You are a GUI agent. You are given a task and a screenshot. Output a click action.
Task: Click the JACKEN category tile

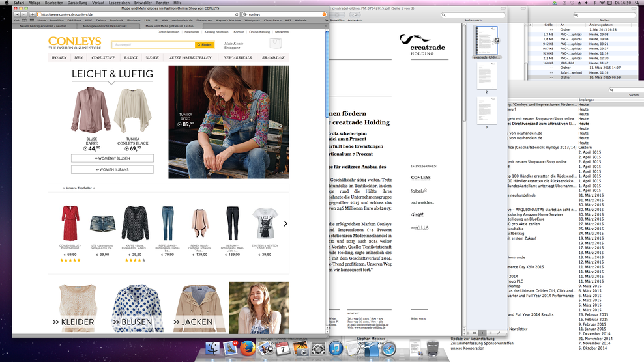coord(198,308)
